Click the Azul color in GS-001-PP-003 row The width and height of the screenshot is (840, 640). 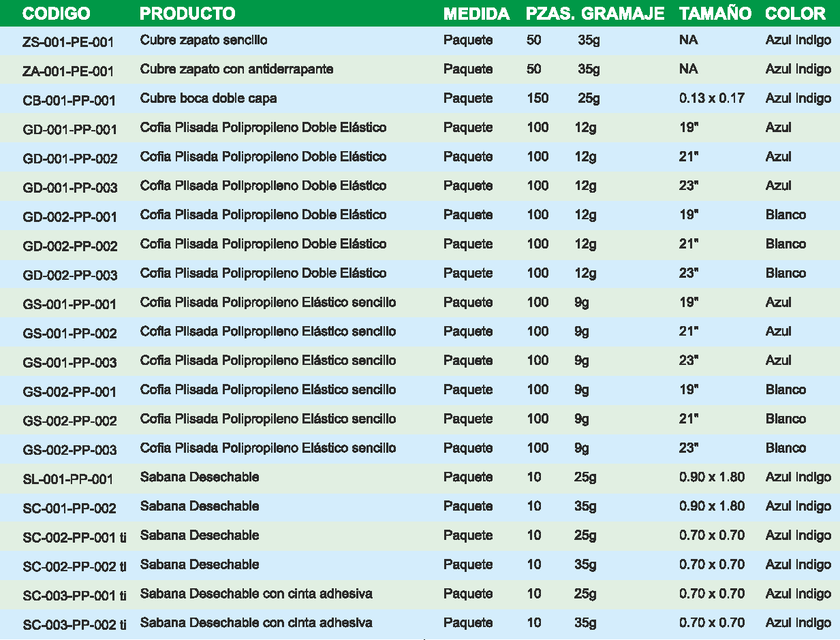tap(778, 361)
